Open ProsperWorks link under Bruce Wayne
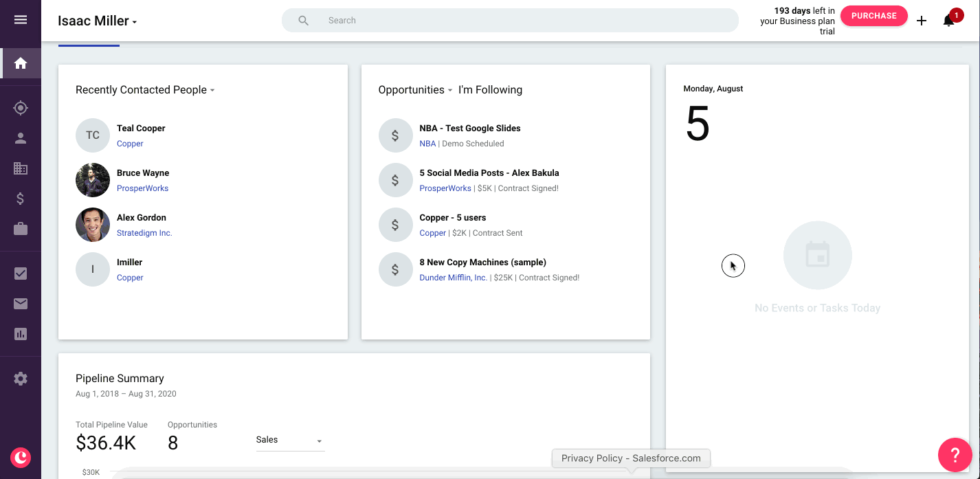The width and height of the screenshot is (980, 479). pos(142,188)
